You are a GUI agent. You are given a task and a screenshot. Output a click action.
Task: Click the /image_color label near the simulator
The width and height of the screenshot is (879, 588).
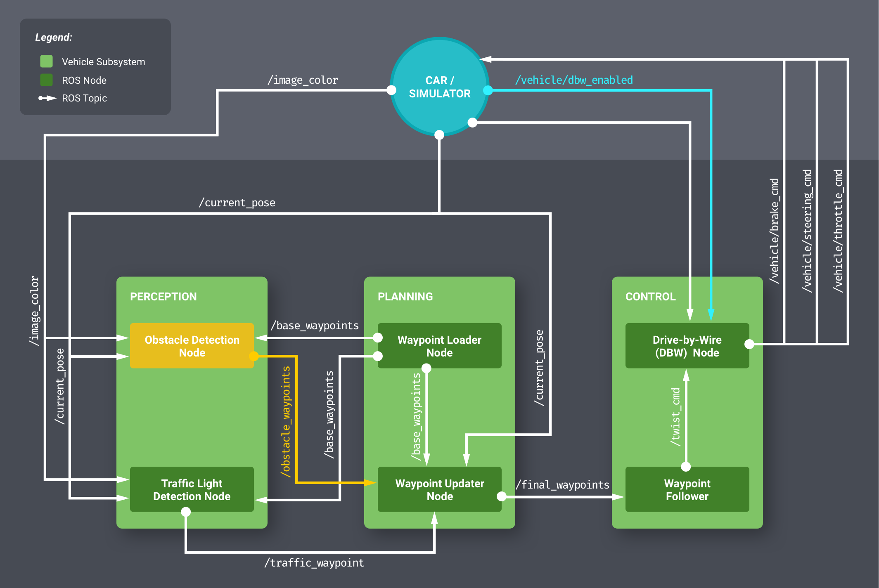[303, 80]
